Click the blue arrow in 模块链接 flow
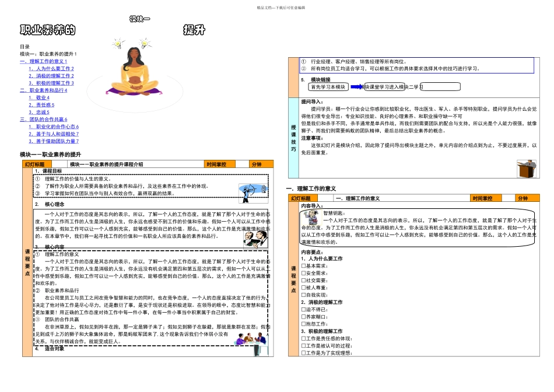This screenshot has height=392, width=554. [x=356, y=87]
